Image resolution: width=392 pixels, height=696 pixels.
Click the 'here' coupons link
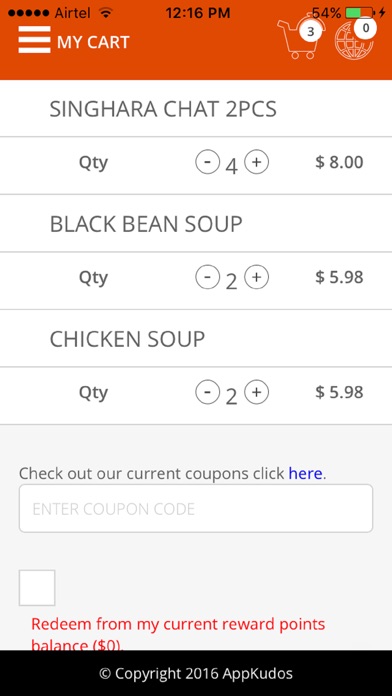305,473
